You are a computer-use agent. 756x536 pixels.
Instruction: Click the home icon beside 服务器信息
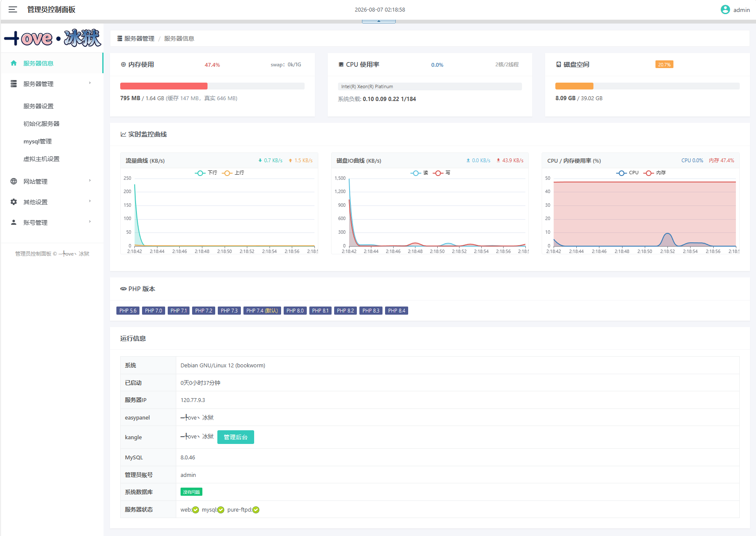(x=14, y=63)
